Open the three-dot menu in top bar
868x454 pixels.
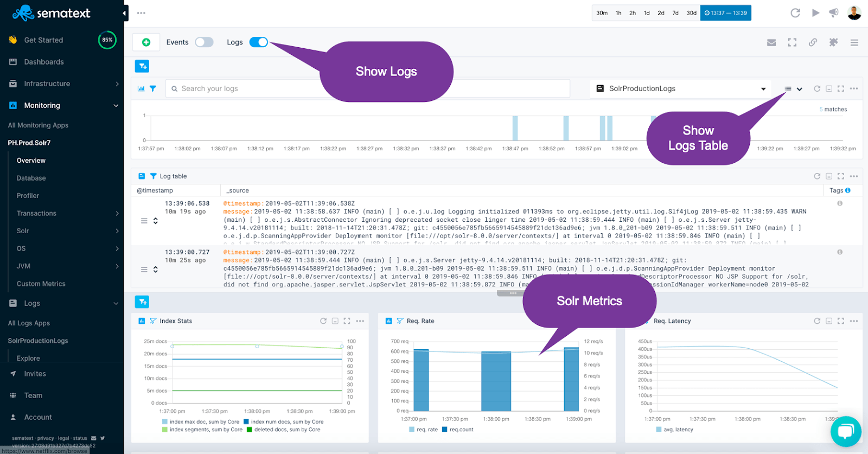pyautogui.click(x=141, y=13)
